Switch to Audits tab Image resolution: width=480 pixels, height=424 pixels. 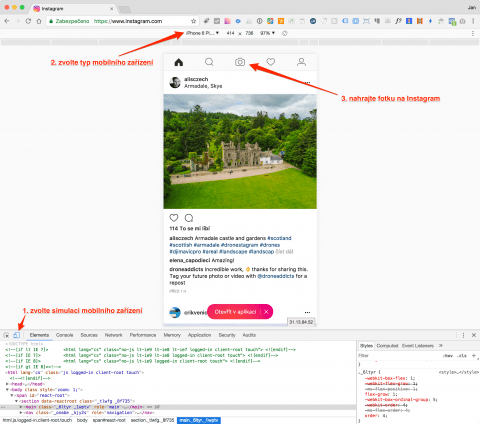click(x=249, y=335)
